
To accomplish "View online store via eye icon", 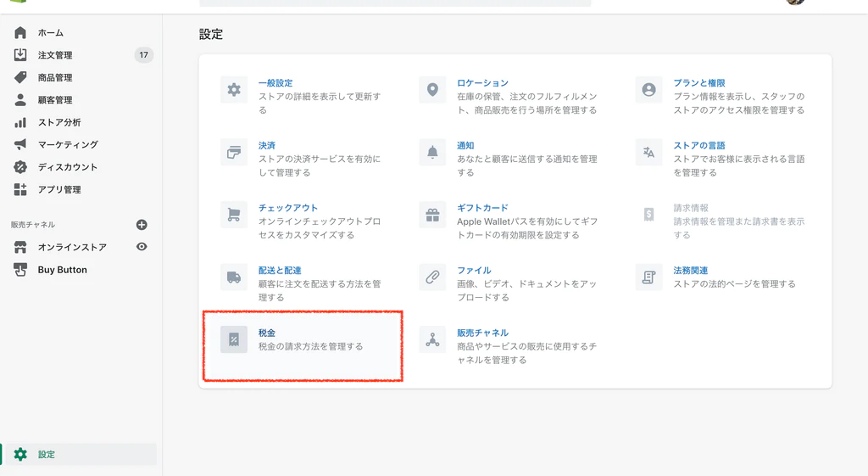I will pos(142,247).
